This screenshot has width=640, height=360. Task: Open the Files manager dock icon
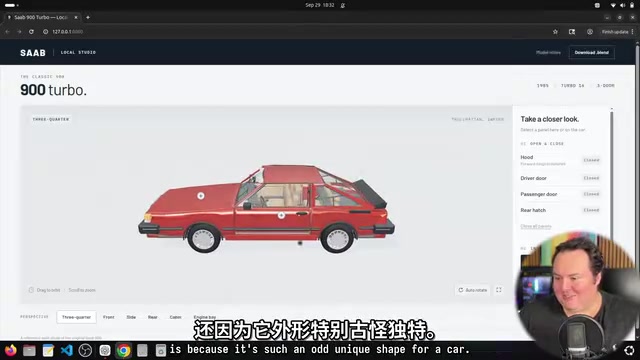(x=29, y=350)
